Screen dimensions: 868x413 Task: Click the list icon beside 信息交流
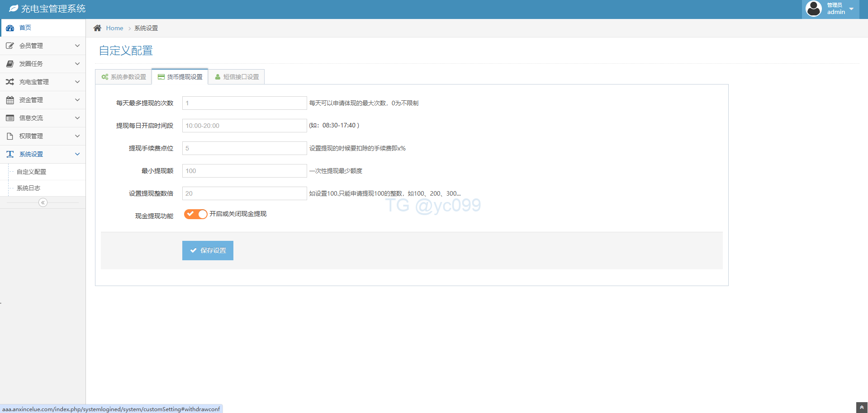(10, 118)
